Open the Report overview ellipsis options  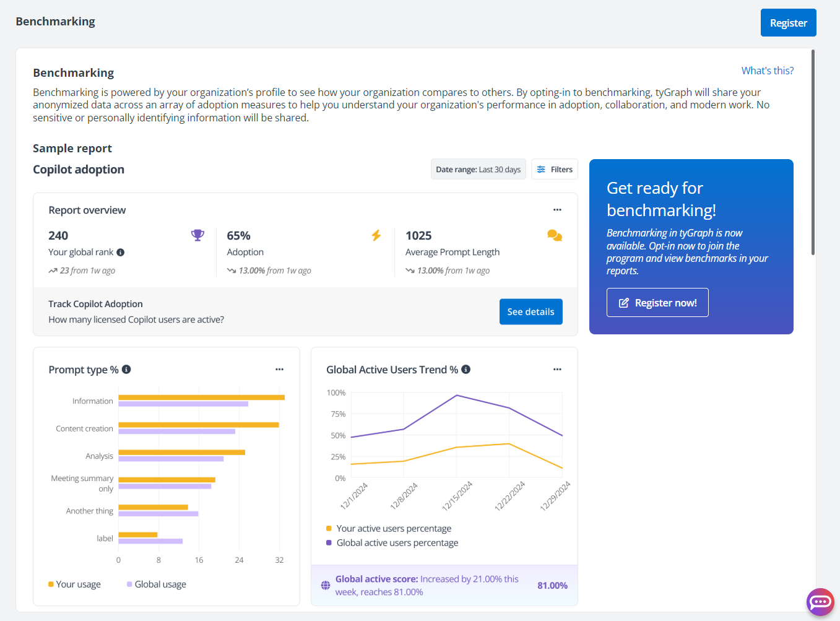coord(556,210)
